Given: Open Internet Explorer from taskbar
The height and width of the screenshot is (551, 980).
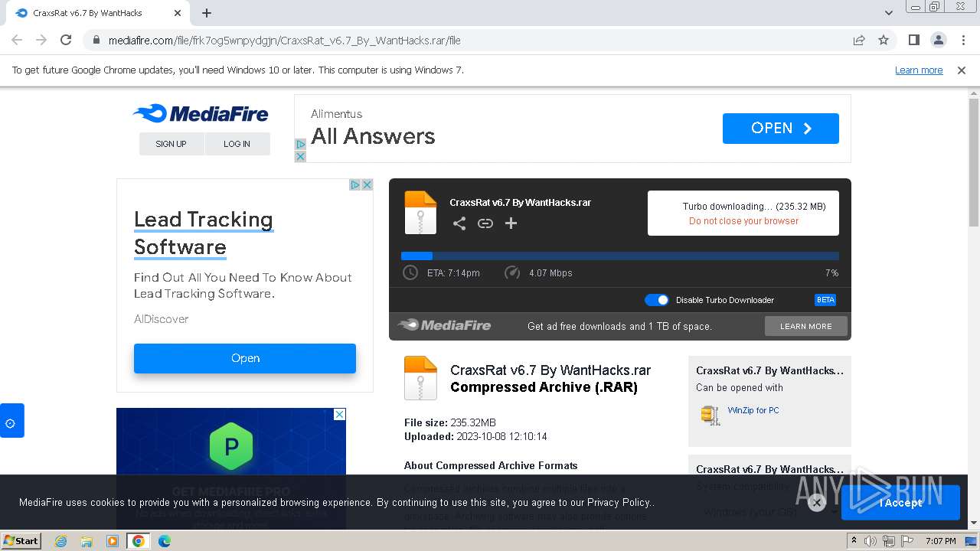Looking at the screenshot, I should (x=60, y=541).
